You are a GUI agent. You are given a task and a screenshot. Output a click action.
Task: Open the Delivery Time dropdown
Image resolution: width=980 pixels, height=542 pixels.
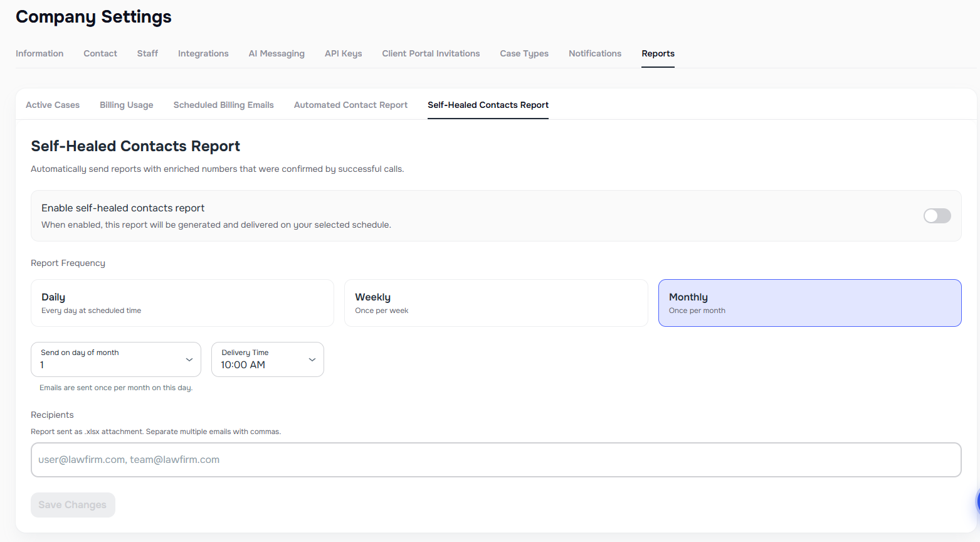pyautogui.click(x=267, y=359)
